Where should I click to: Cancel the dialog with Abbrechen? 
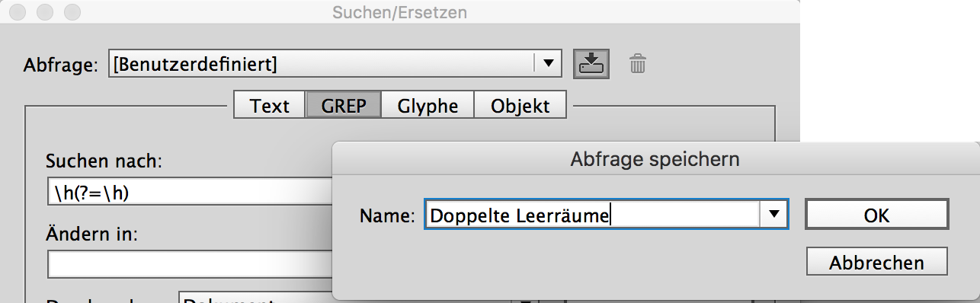coord(876,262)
